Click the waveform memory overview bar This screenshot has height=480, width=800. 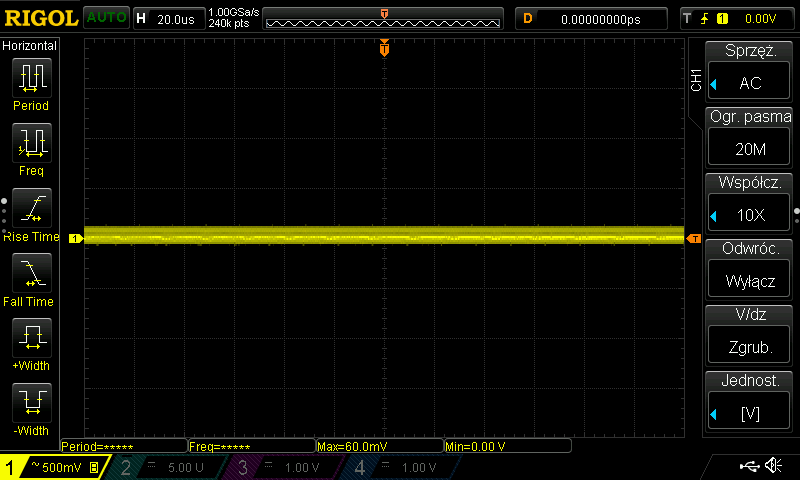(383, 19)
